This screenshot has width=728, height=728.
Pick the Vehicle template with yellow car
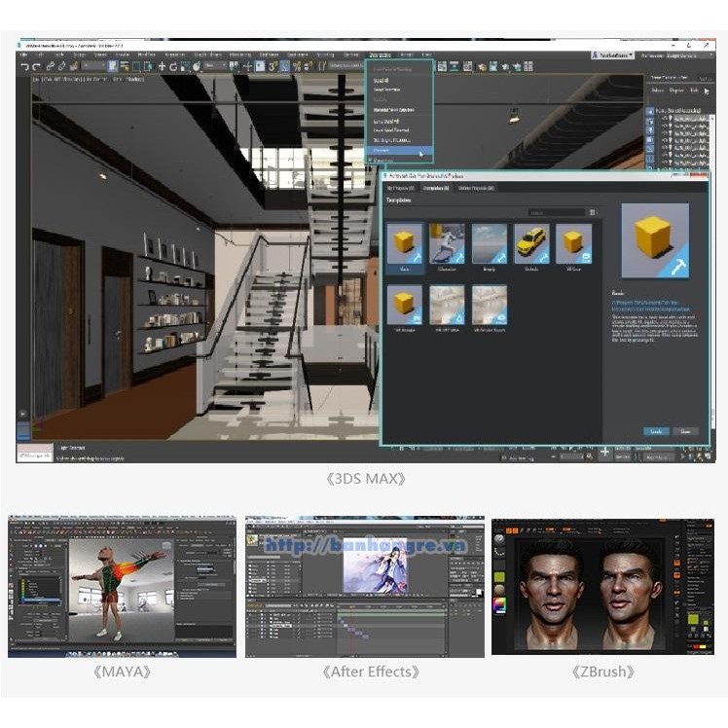click(531, 245)
